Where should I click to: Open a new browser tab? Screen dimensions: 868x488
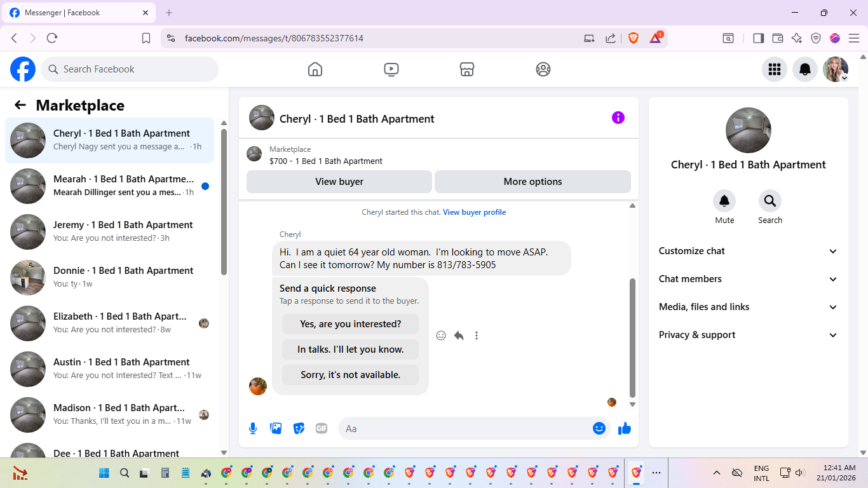[x=169, y=13]
